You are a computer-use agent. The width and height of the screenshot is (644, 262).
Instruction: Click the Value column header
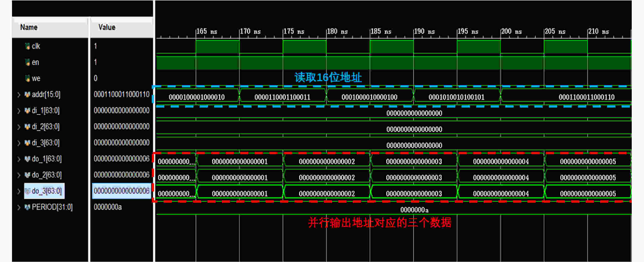coord(107,27)
